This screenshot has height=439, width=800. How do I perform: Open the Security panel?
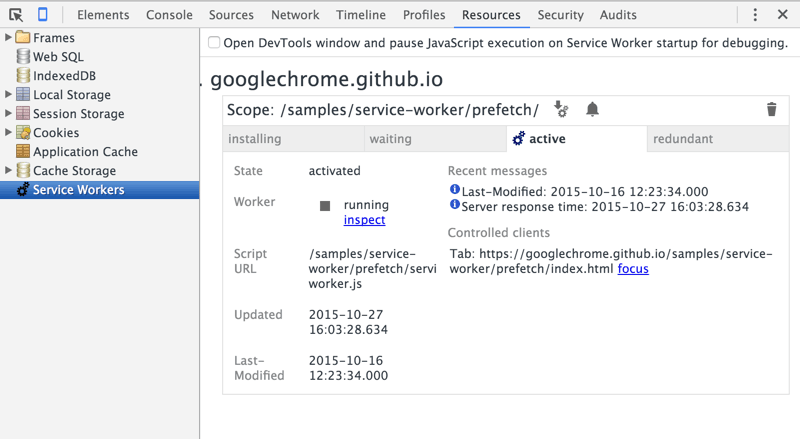560,15
